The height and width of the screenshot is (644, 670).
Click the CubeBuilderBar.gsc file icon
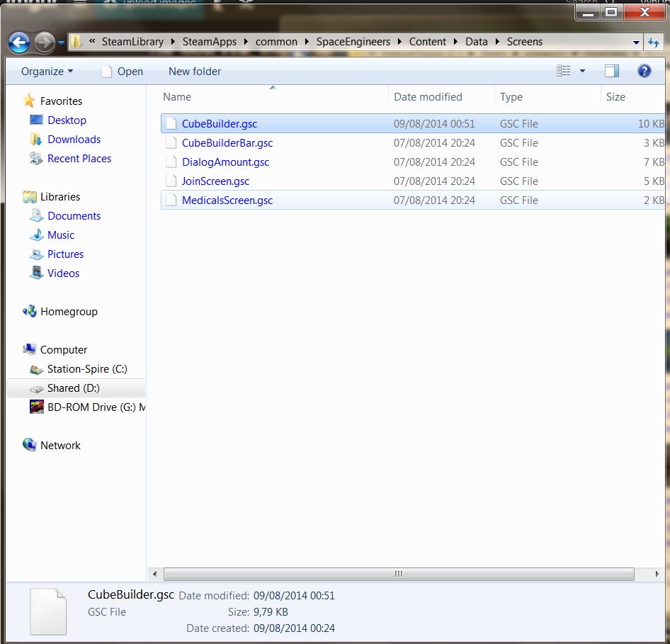tap(171, 142)
